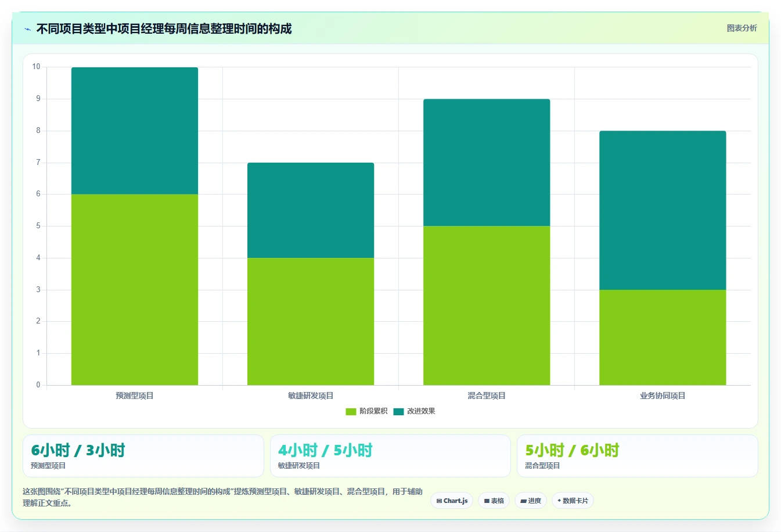Screen dimensions: 781x532
Task: Click the chart title 不同项目类型中项目经理每周信息整理时间的构成
Action: point(164,29)
